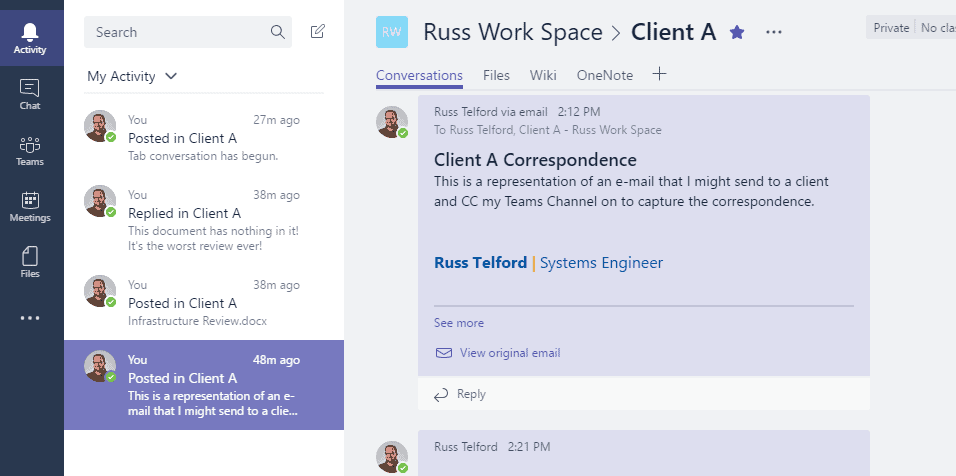Select the Infrastructure Review.docx activity item
This screenshot has height=476, width=956.
point(204,302)
